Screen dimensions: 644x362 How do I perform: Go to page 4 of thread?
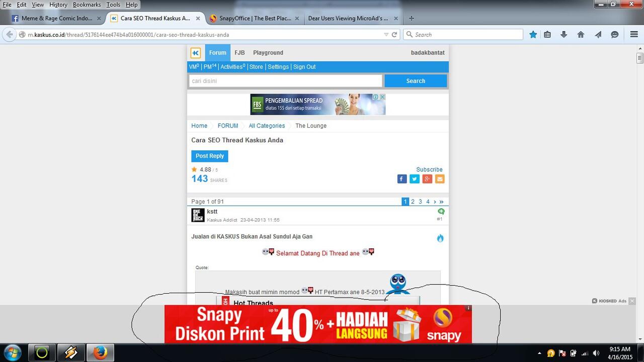point(428,202)
